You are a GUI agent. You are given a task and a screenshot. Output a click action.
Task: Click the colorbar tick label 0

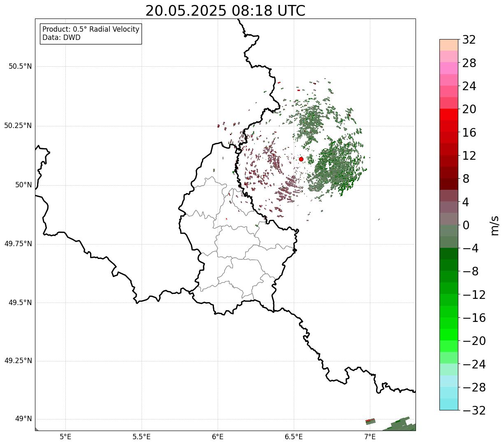point(466,225)
